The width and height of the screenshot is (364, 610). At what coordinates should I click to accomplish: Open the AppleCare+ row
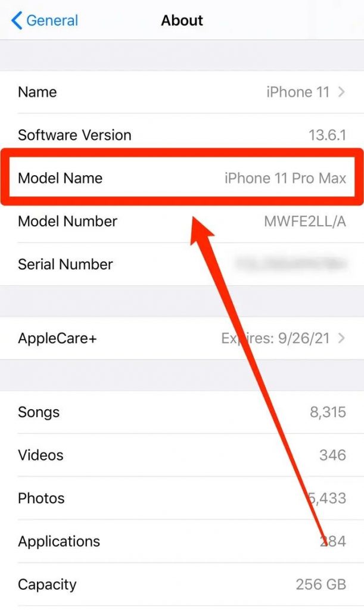[x=182, y=338]
